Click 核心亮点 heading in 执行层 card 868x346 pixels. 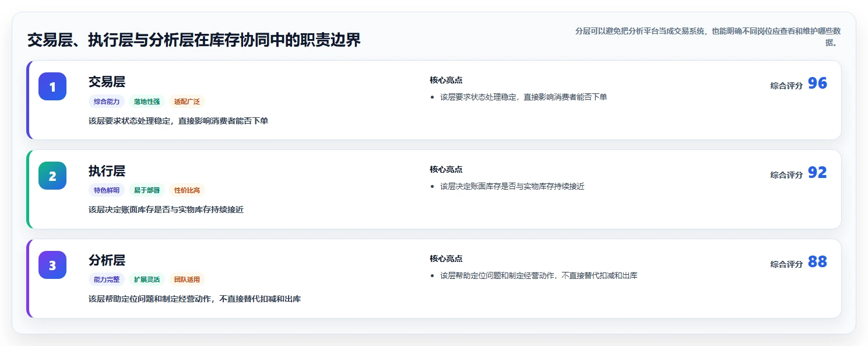[446, 169]
